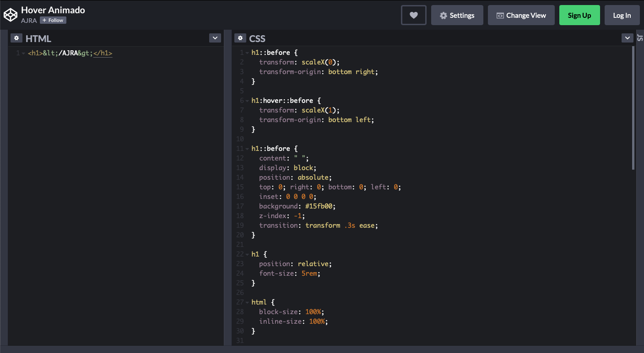Fold the h1 tag on HTML line 1
This screenshot has width=644, height=353.
(x=23, y=53)
